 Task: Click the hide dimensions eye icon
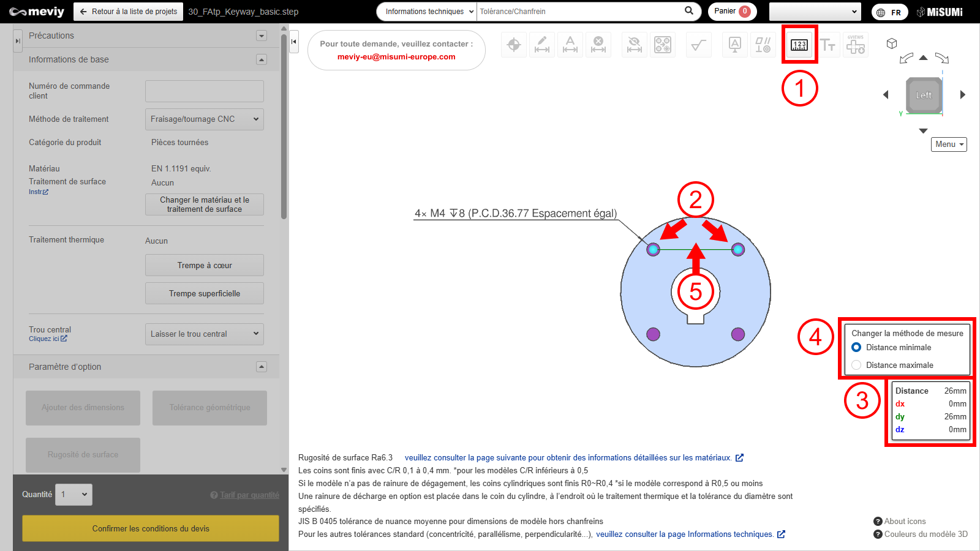pos(635,45)
